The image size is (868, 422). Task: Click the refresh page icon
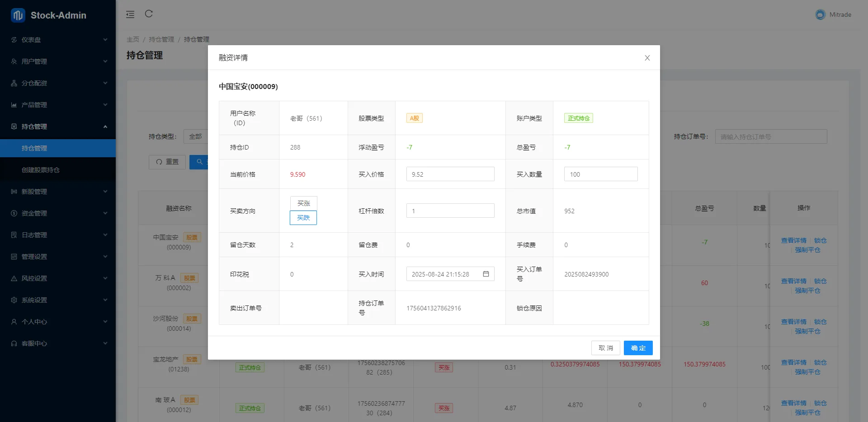[x=149, y=14]
